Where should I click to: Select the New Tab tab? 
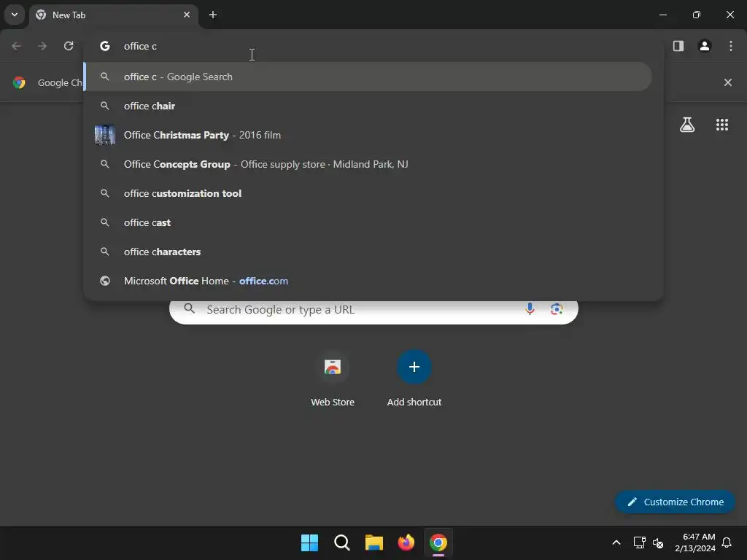113,15
